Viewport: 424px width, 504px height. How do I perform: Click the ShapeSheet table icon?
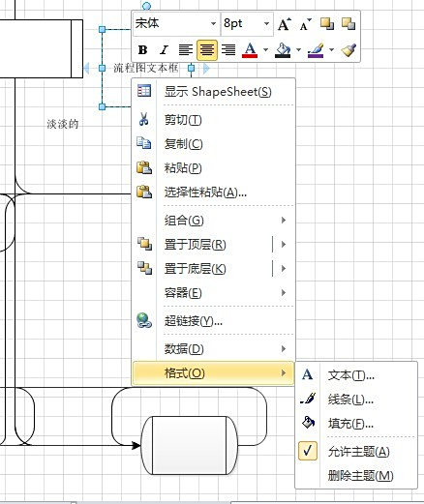coord(144,91)
